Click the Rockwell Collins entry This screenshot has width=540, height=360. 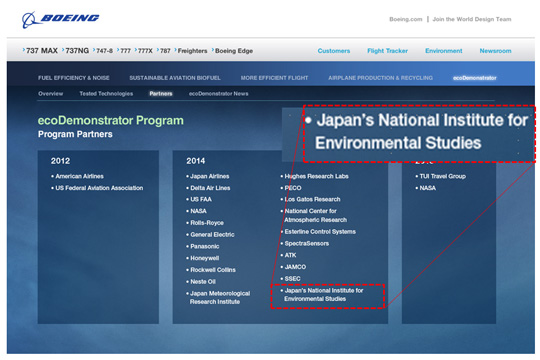click(213, 270)
